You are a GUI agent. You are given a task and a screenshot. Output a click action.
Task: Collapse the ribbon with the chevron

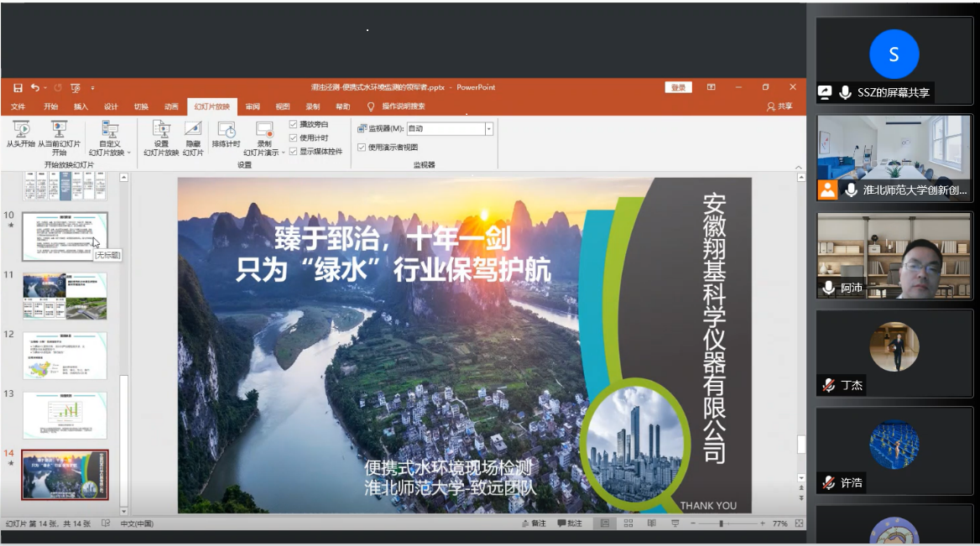[x=798, y=167]
